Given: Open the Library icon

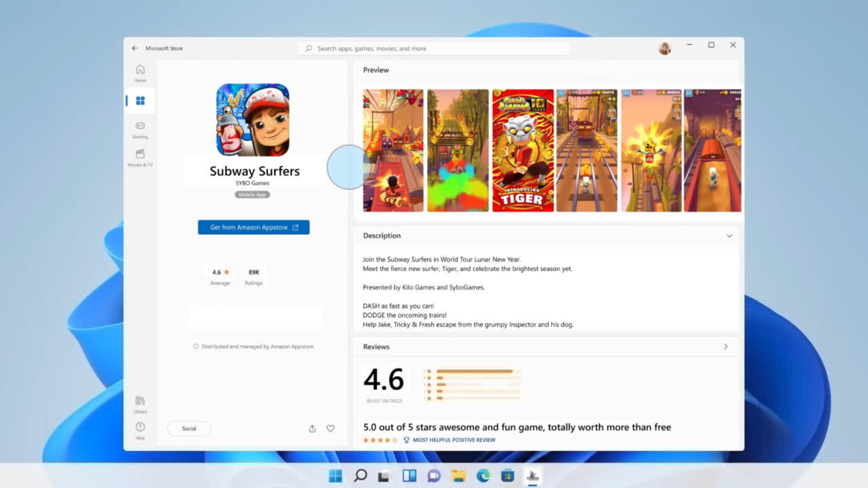Looking at the screenshot, I should pos(140,402).
